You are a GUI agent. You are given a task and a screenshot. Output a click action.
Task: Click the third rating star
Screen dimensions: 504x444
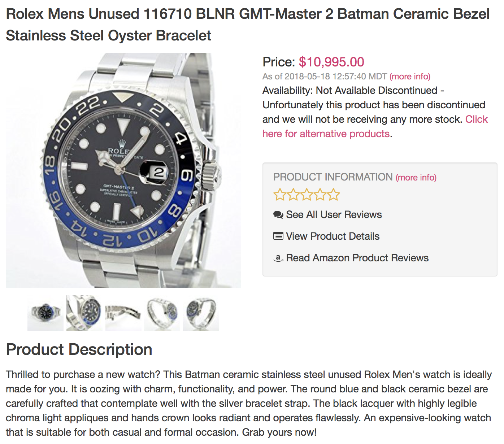307,195
